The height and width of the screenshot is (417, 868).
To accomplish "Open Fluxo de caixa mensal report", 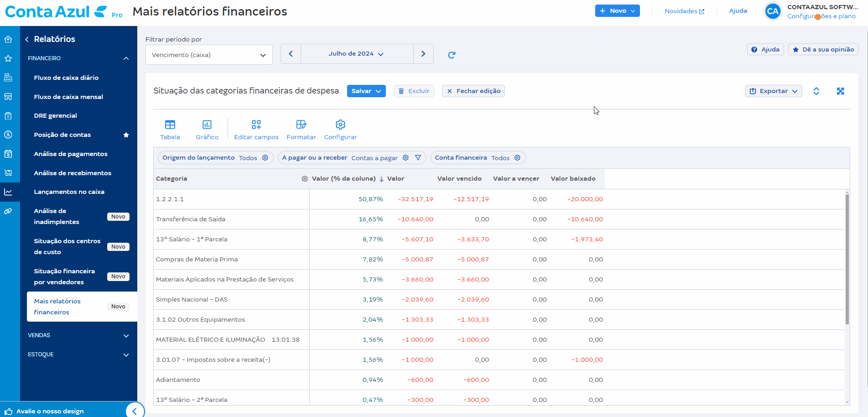I will point(68,97).
